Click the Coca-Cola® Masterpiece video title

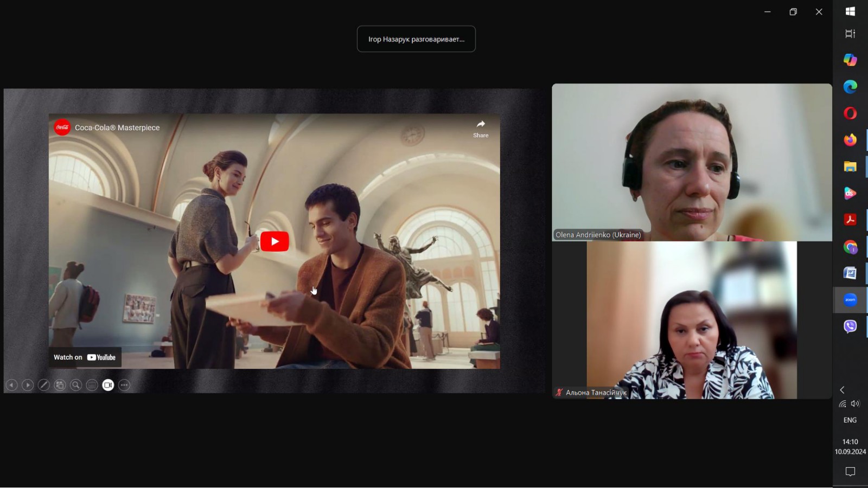pyautogui.click(x=117, y=128)
